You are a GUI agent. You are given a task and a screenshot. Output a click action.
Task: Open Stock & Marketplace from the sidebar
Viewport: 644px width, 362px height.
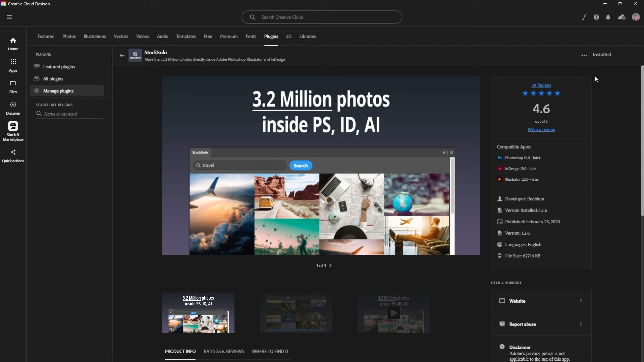pyautogui.click(x=13, y=130)
